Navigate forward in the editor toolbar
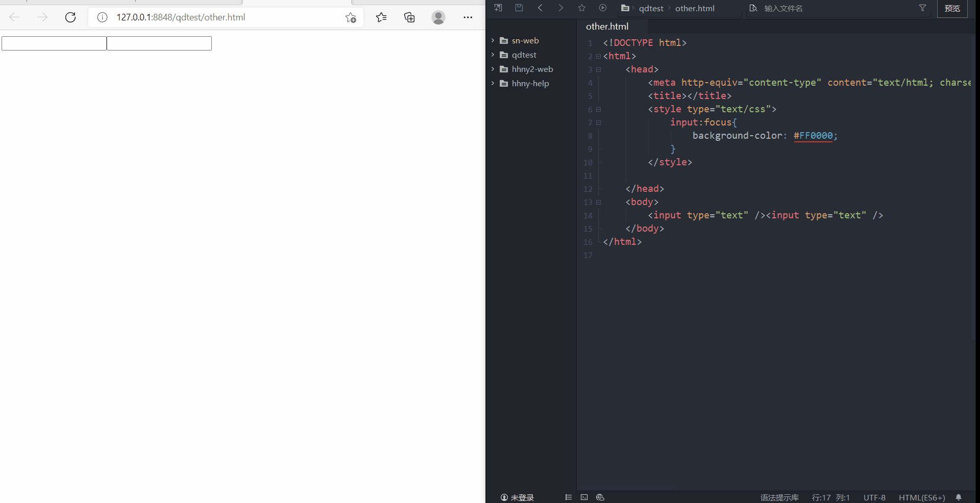This screenshot has width=980, height=503. (x=561, y=8)
